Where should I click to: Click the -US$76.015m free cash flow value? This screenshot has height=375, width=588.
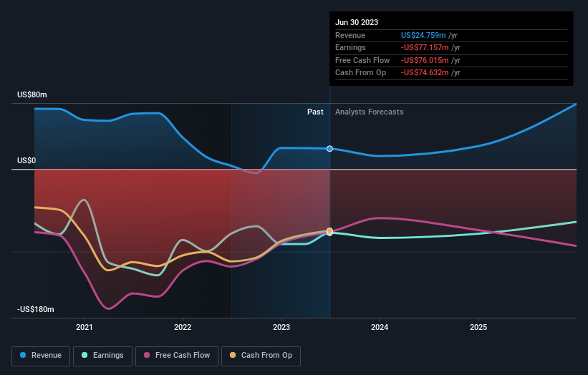425,60
